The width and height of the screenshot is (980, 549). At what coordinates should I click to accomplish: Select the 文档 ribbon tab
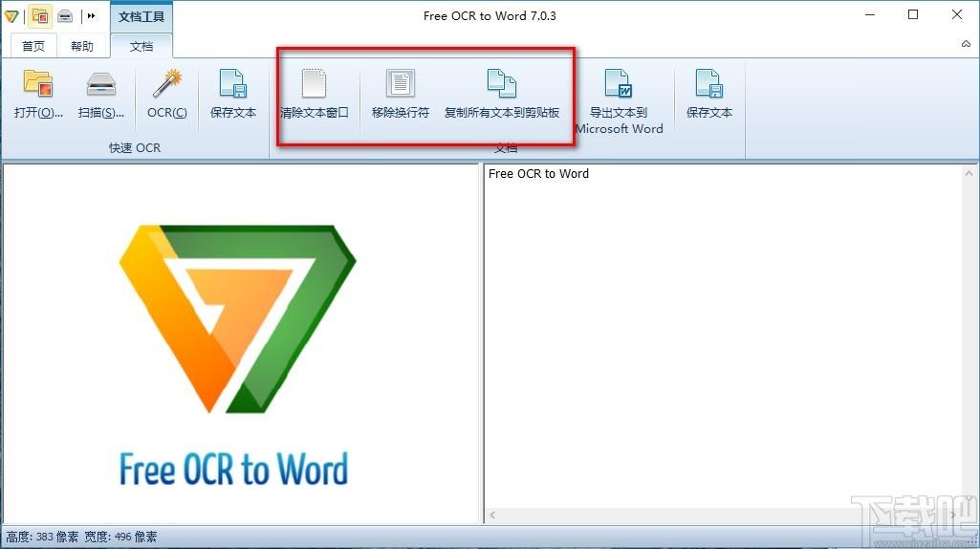pos(142,46)
